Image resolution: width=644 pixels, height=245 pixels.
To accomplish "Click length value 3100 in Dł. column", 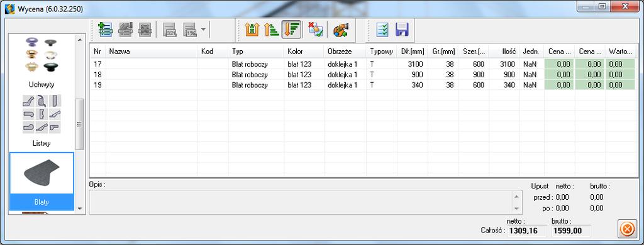I will click(x=416, y=64).
